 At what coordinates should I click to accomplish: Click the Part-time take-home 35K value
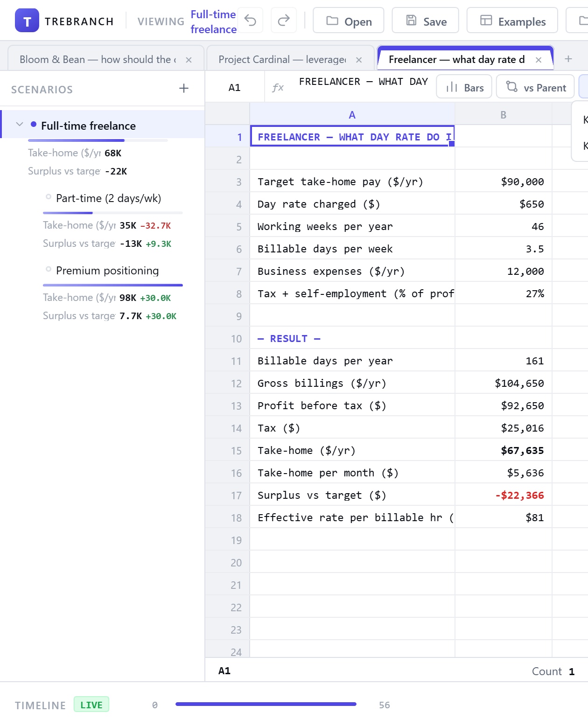pos(128,225)
